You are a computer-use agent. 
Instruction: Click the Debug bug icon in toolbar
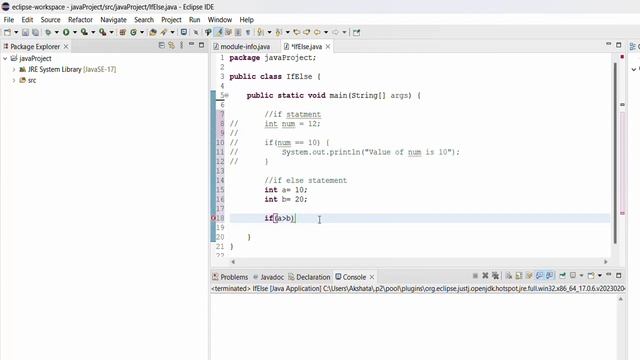point(48,32)
